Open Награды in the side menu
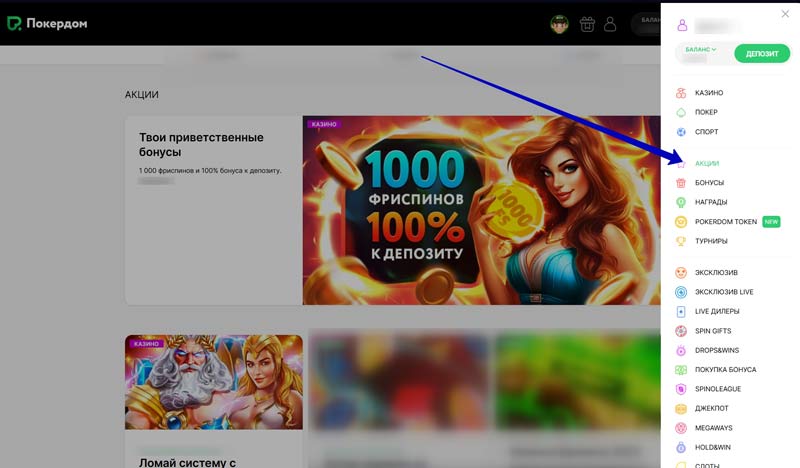The width and height of the screenshot is (800, 468). 711,202
